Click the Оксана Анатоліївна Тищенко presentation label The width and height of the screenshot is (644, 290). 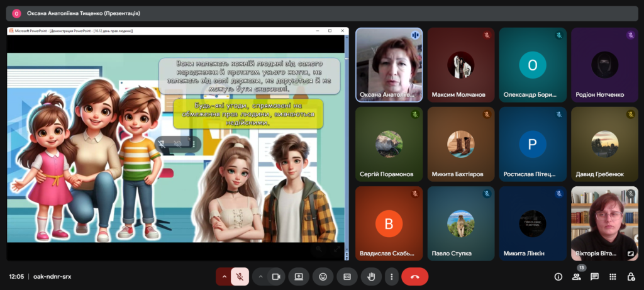click(x=84, y=13)
